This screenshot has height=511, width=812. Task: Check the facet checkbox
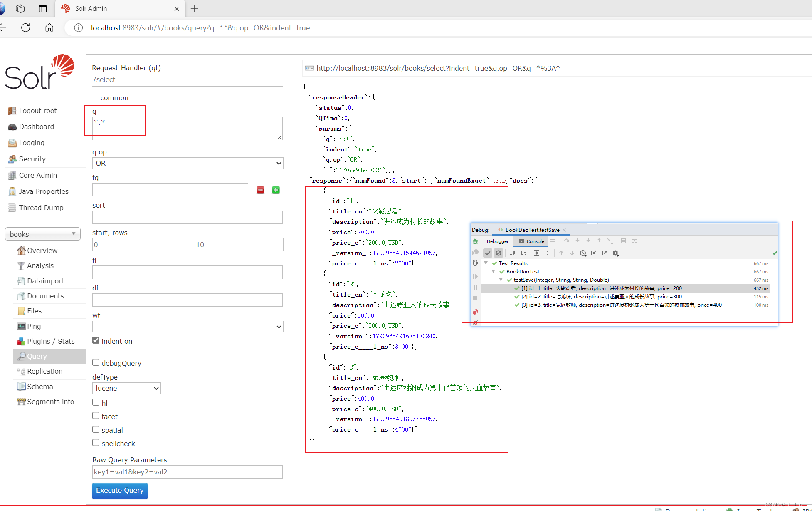coord(96,415)
